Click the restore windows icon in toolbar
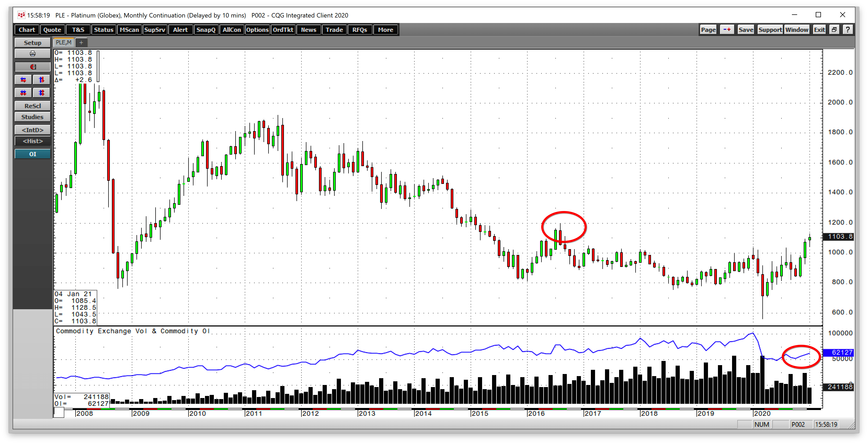Image resolution: width=868 pixels, height=444 pixels. [x=834, y=30]
